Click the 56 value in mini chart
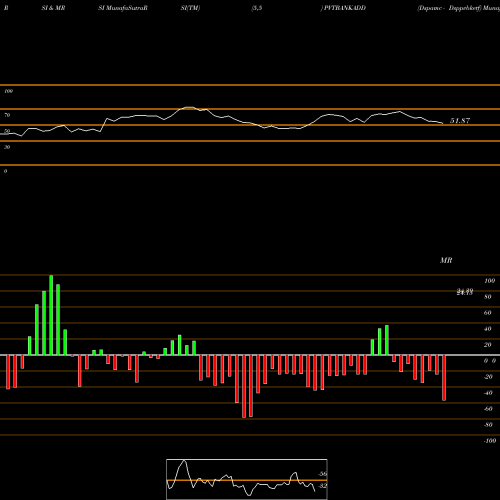500x500 pixels. (x=323, y=474)
